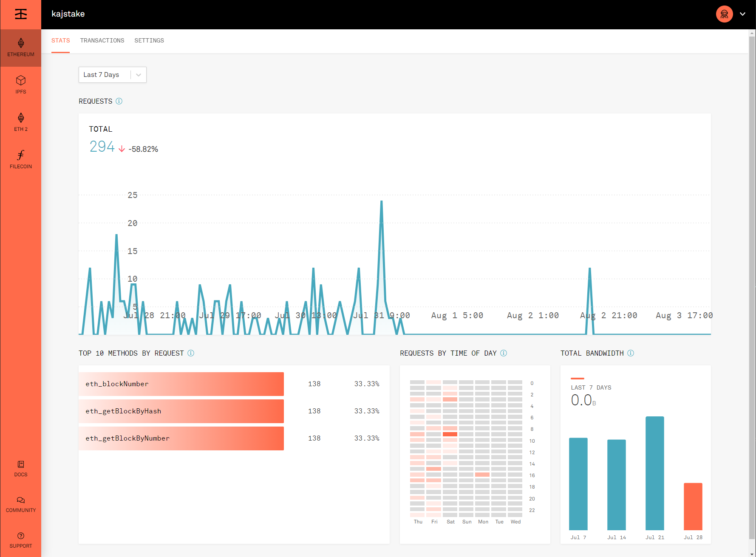Select the eth_blockNumber method bar
The height and width of the screenshot is (557, 756).
tap(181, 384)
